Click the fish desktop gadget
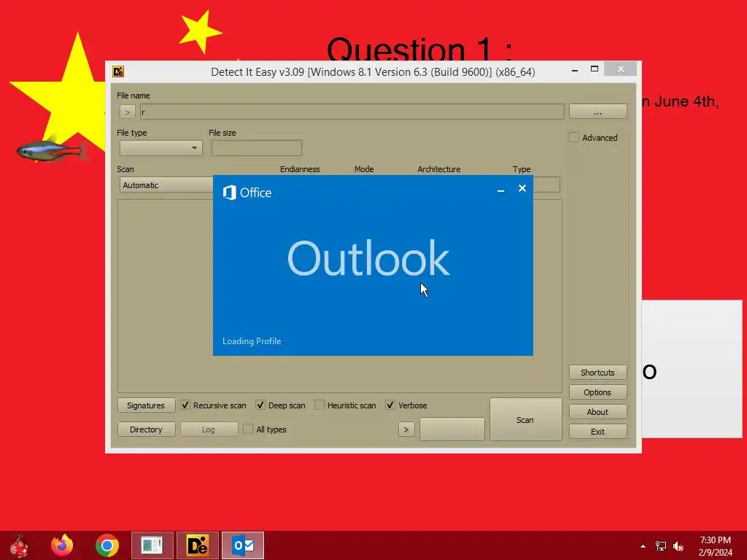Viewport: 747px width, 560px height. click(52, 150)
